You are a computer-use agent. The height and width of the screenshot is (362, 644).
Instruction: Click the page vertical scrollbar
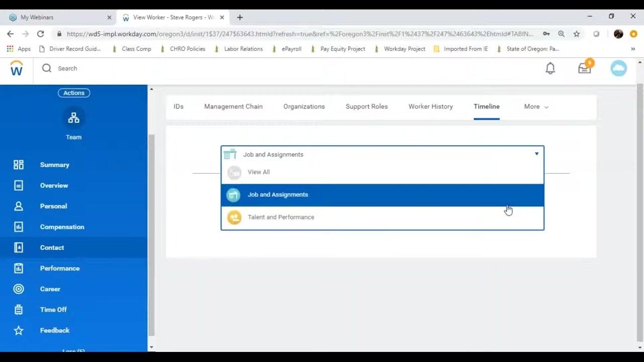click(x=640, y=211)
